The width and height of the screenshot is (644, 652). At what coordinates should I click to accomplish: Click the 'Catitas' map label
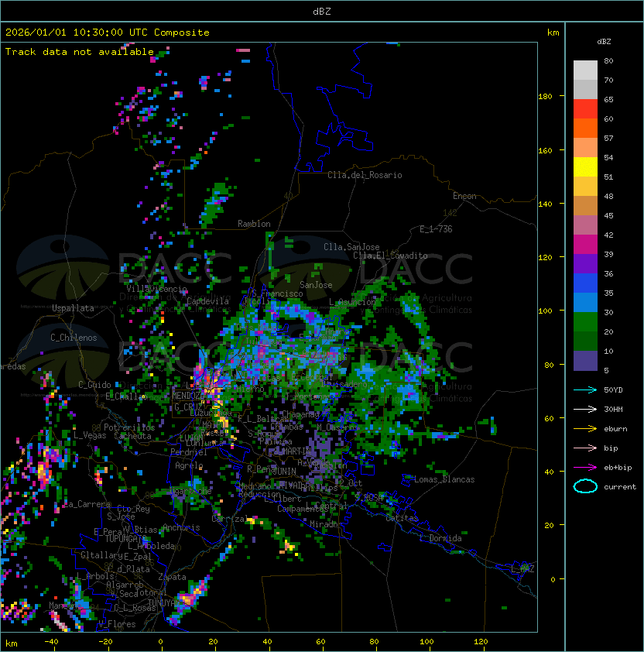402,518
